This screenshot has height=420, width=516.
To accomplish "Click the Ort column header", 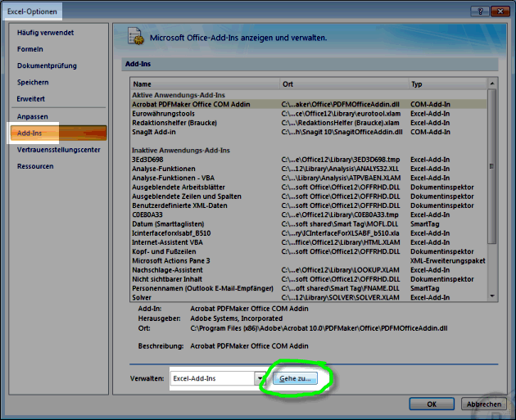I will (x=344, y=84).
